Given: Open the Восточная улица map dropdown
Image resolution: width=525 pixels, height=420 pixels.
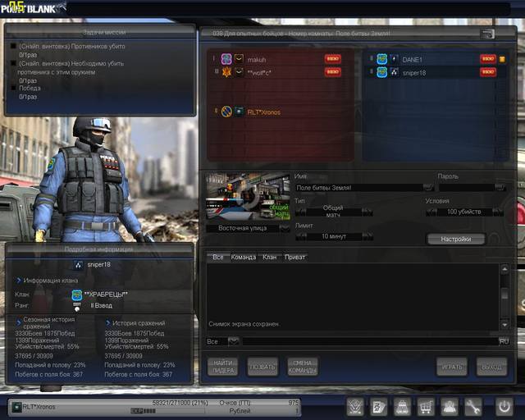Looking at the screenshot, I should click(285, 228).
